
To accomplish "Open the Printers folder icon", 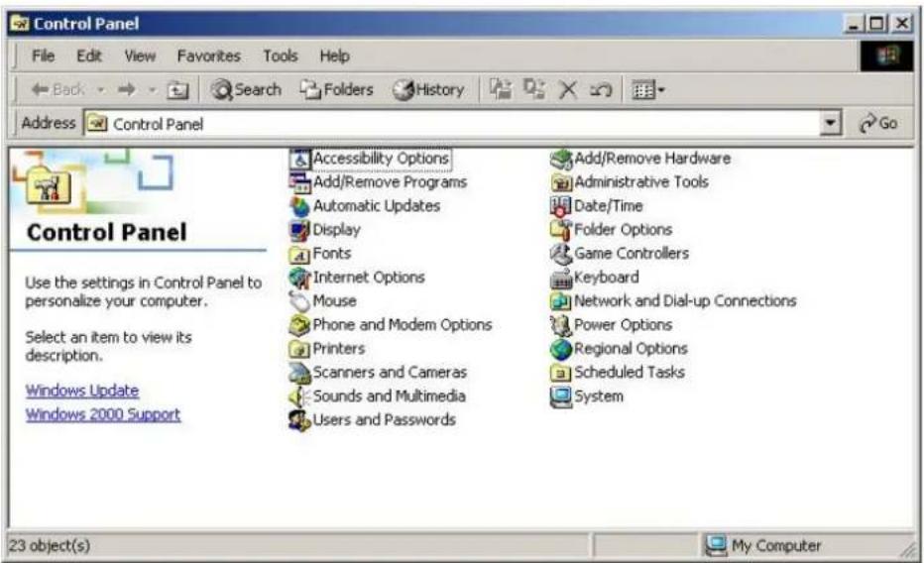I will pyautogui.click(x=300, y=349).
